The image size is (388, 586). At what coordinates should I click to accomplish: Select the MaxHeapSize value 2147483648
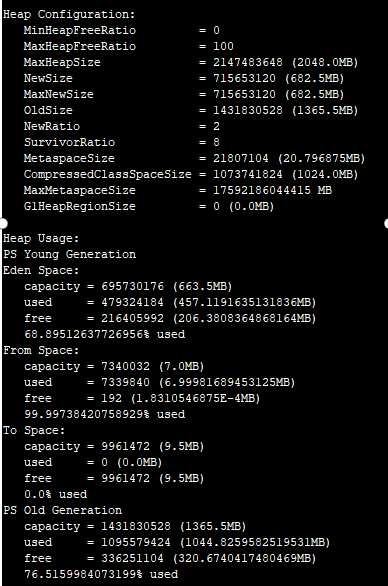point(248,62)
